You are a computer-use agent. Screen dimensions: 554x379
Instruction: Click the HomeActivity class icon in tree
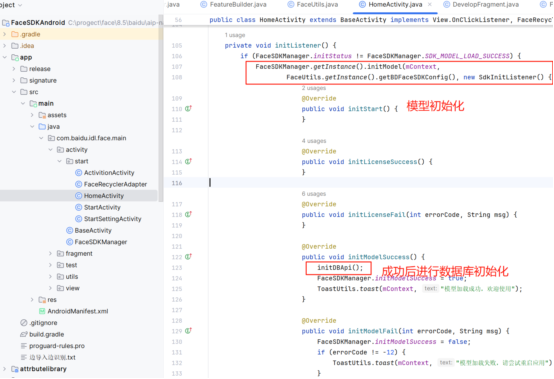click(78, 196)
